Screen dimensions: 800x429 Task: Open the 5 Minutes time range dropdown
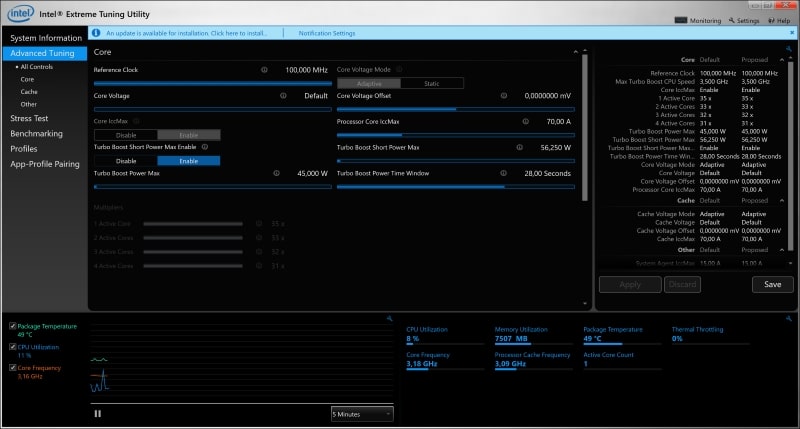[362, 414]
